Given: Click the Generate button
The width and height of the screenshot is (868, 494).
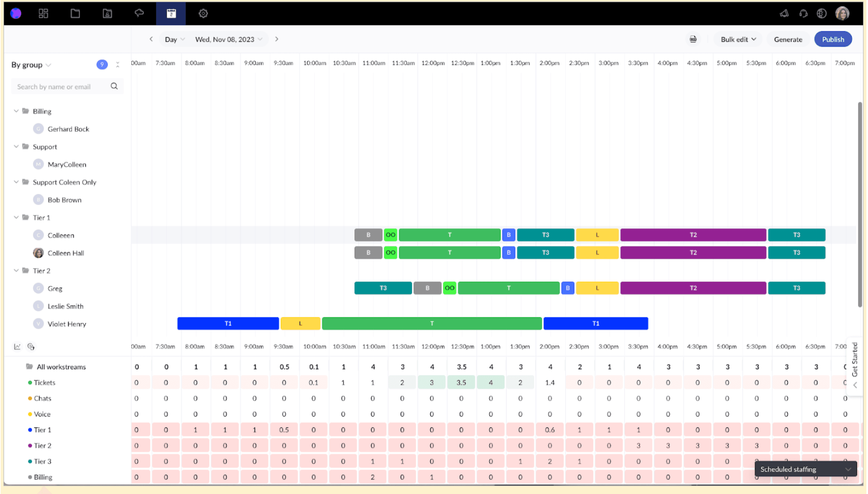Looking at the screenshot, I should 788,39.
